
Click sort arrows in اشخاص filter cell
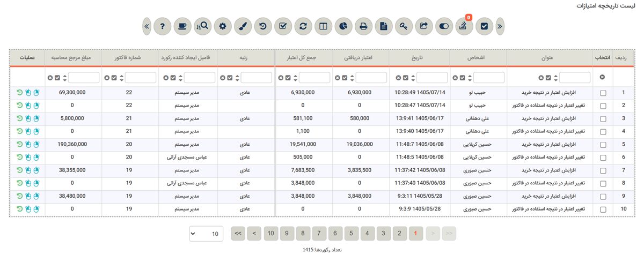[x=470, y=78]
